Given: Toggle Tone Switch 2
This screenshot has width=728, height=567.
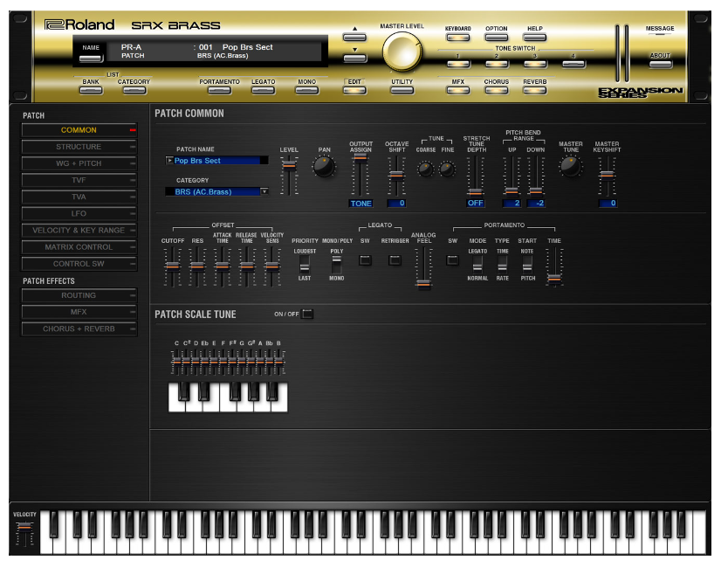Looking at the screenshot, I should 497,64.
